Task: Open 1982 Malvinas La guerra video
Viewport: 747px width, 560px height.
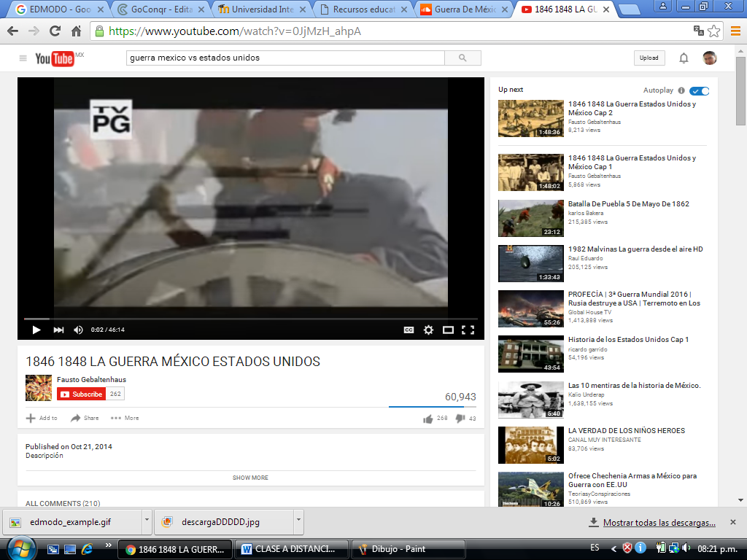Action: pos(635,249)
